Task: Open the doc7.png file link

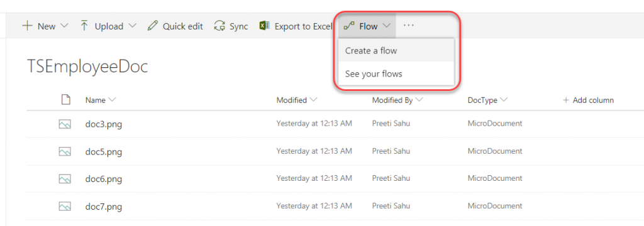Action: coord(104,206)
